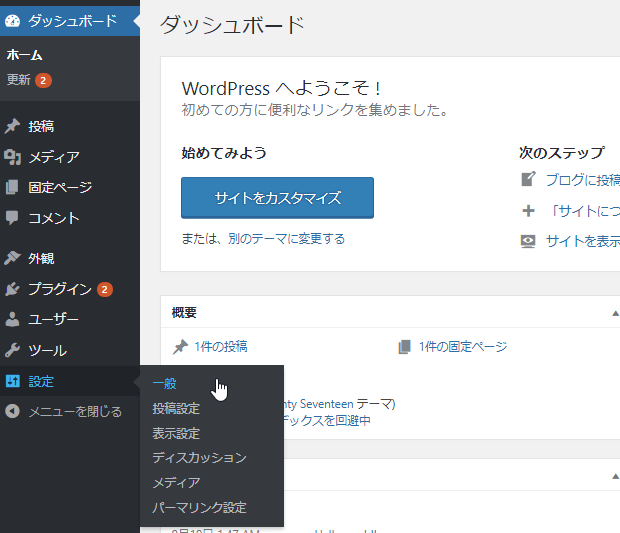The height and width of the screenshot is (533, 620).
Task: Click the plug icon beside プラグイン
Action: (12, 289)
